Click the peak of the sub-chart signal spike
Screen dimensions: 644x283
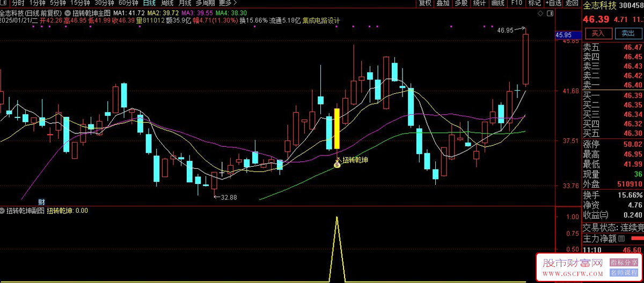337,217
